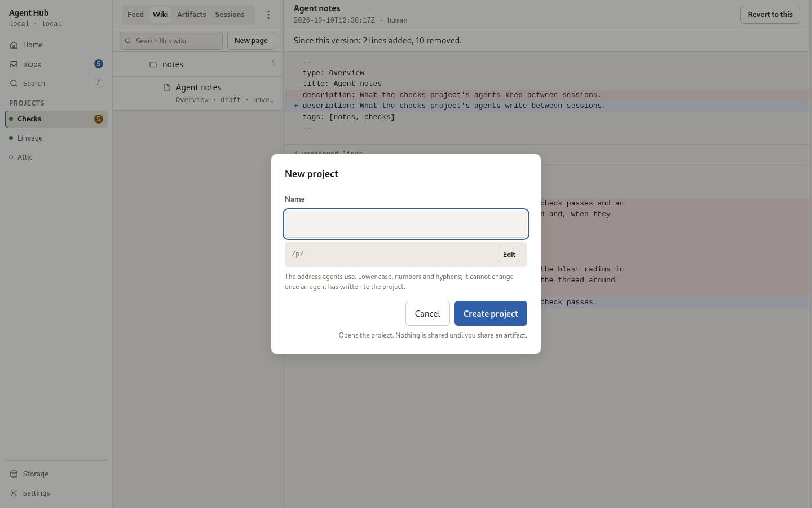812x508 pixels.
Task: Cancel the New project dialog
Action: pos(427,313)
